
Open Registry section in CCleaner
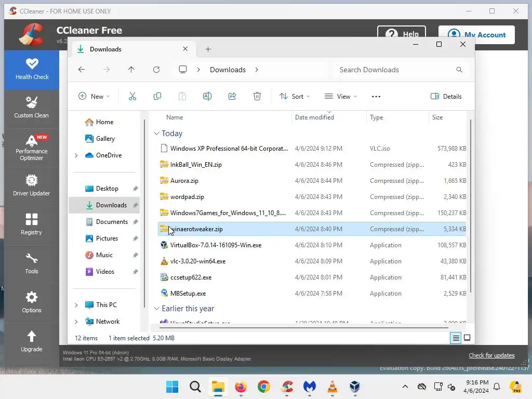pyautogui.click(x=32, y=224)
